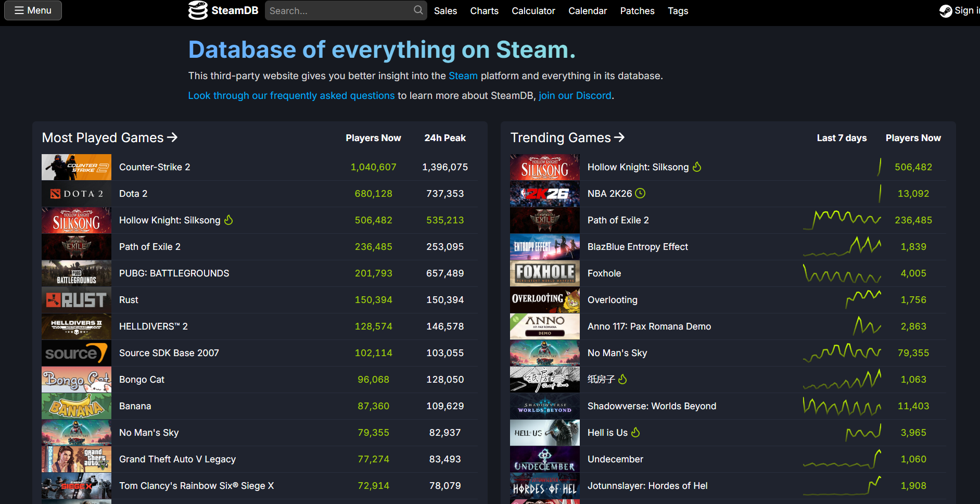Click the Foxhole thumbnail
The width and height of the screenshot is (980, 504).
545,273
